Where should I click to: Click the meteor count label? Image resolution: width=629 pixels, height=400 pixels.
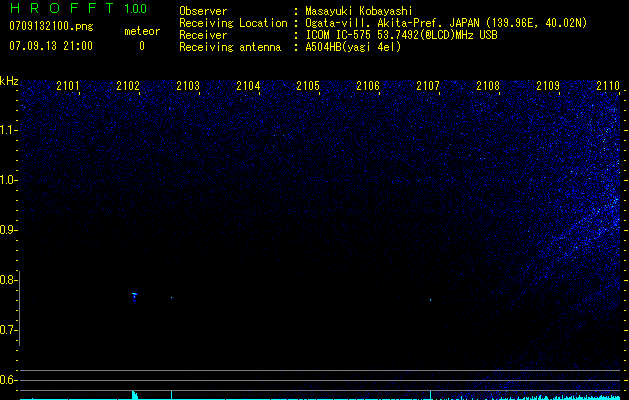(x=142, y=31)
